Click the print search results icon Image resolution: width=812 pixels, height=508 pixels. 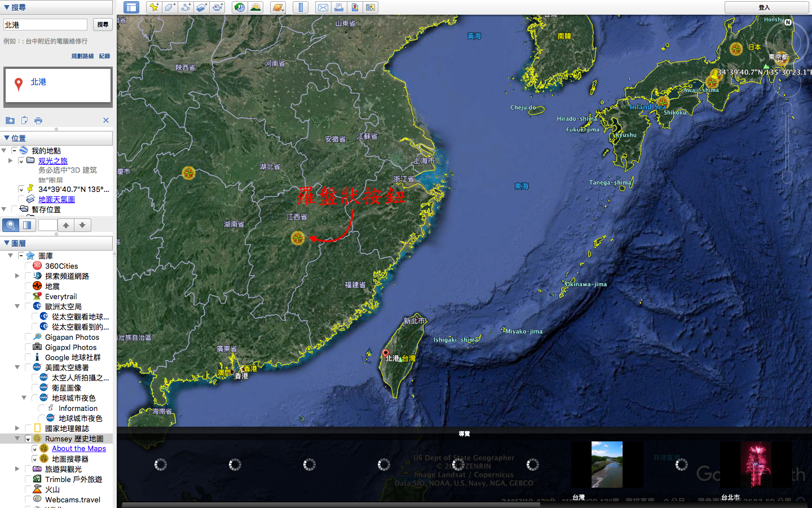38,120
